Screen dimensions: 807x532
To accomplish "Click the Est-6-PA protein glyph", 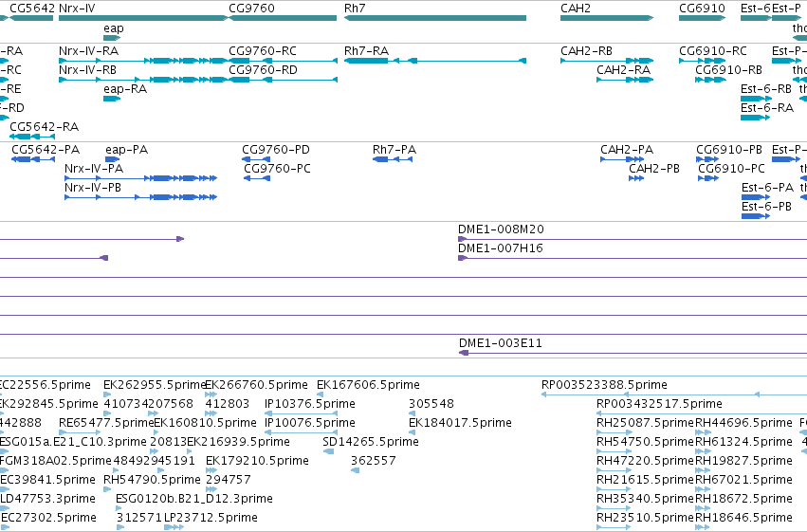I will [756, 197].
